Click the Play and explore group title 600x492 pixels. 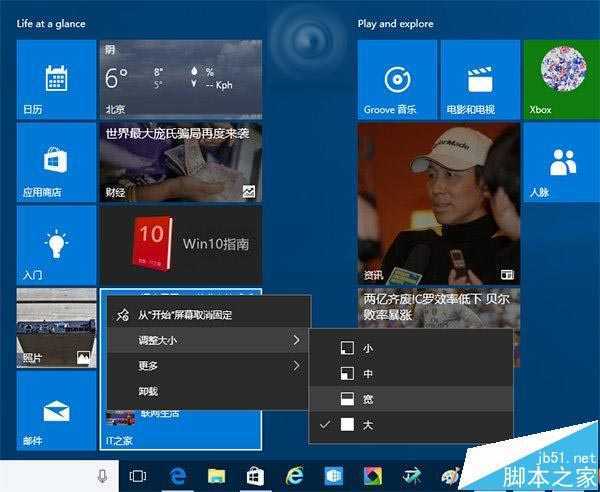point(395,24)
